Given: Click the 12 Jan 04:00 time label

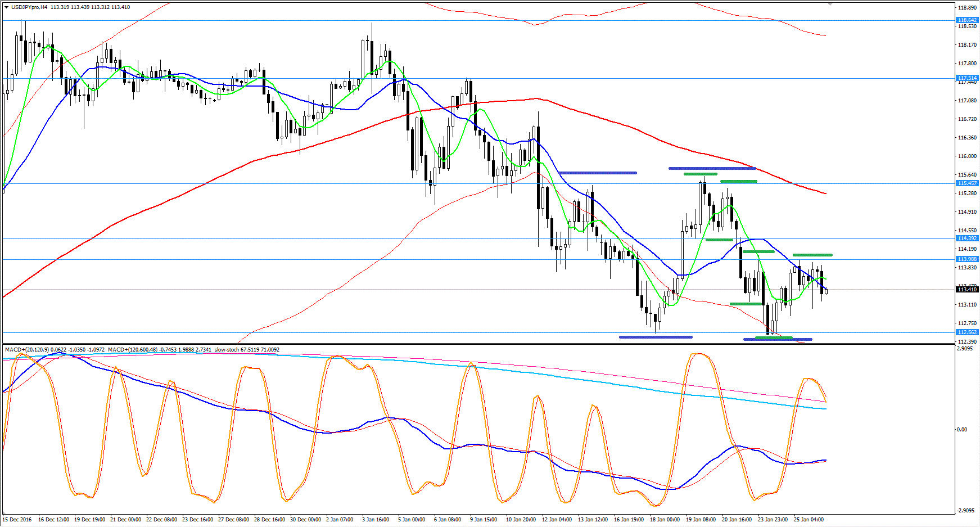Looking at the screenshot, I should (557, 519).
